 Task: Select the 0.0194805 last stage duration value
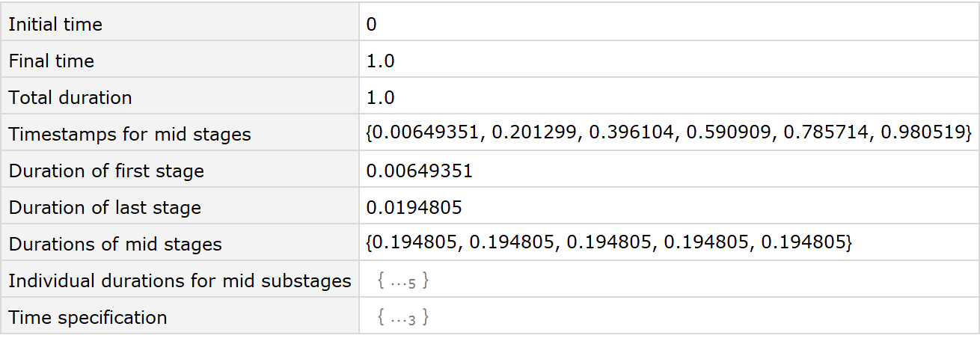click(x=414, y=208)
